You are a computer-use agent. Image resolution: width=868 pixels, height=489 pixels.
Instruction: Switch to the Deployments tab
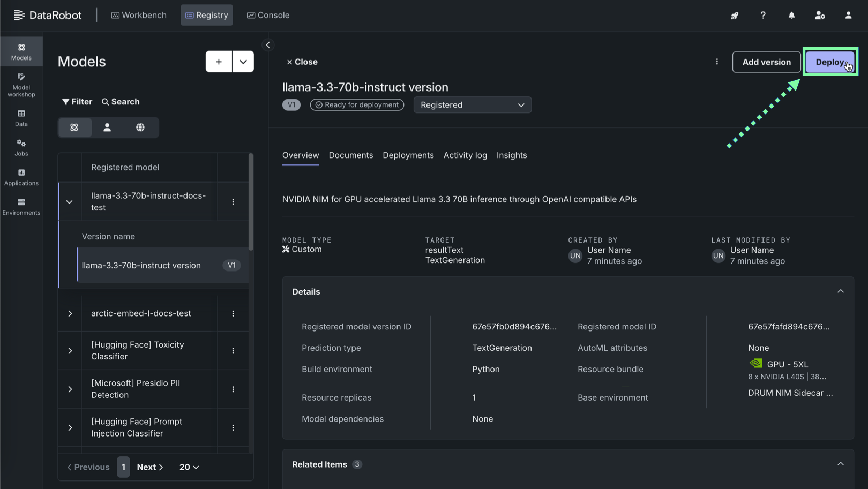(x=408, y=155)
